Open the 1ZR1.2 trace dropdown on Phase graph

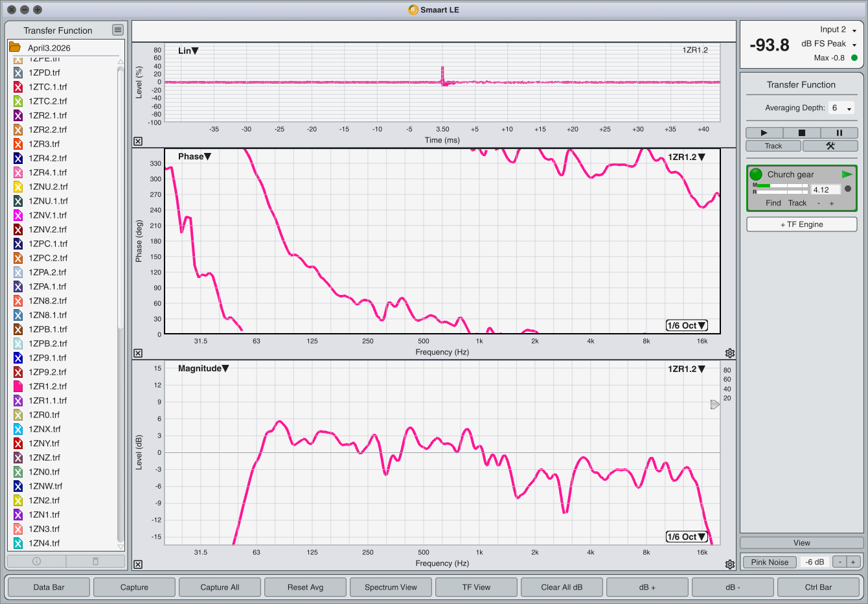pyautogui.click(x=687, y=157)
